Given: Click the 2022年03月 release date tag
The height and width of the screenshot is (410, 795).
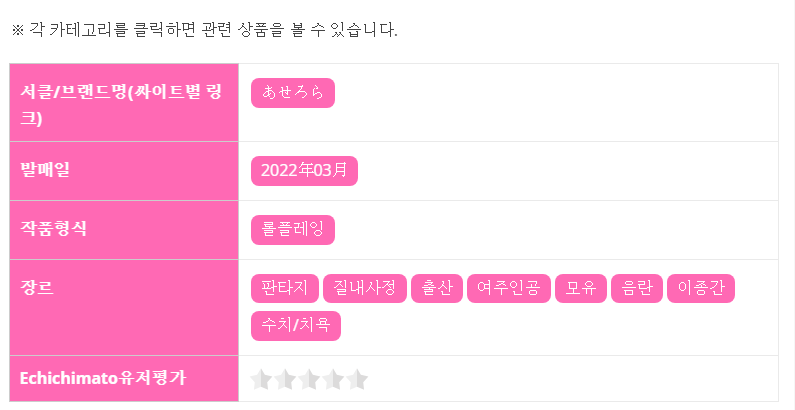Looking at the screenshot, I should tap(304, 171).
